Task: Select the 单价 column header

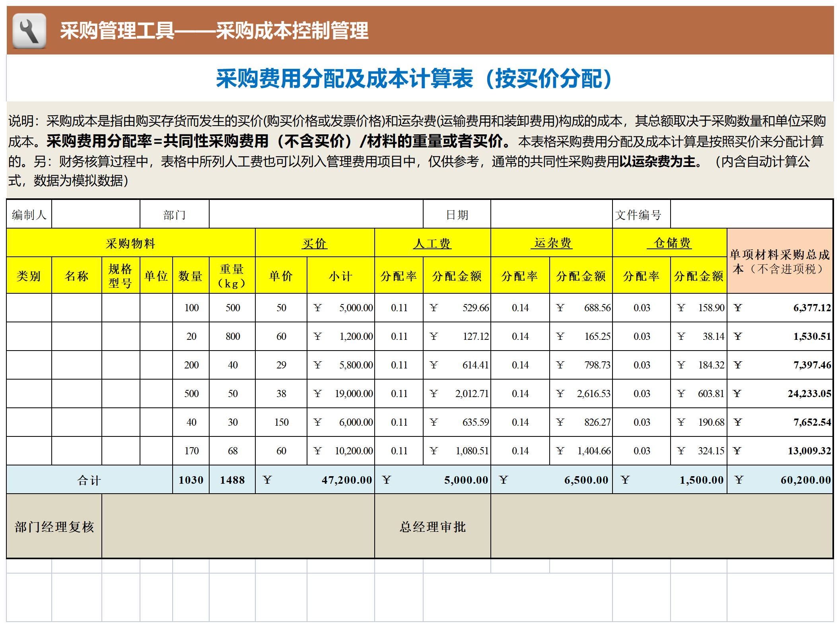Action: pyautogui.click(x=281, y=275)
